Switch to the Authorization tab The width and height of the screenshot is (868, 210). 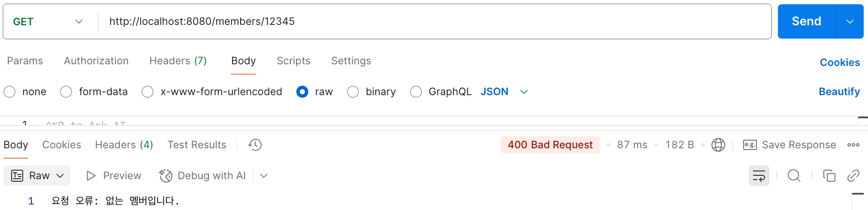click(96, 61)
